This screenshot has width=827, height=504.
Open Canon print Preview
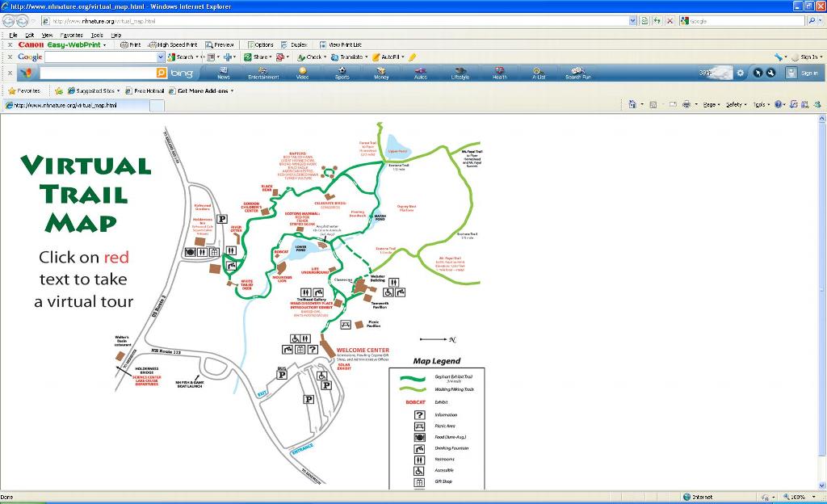[x=220, y=45]
